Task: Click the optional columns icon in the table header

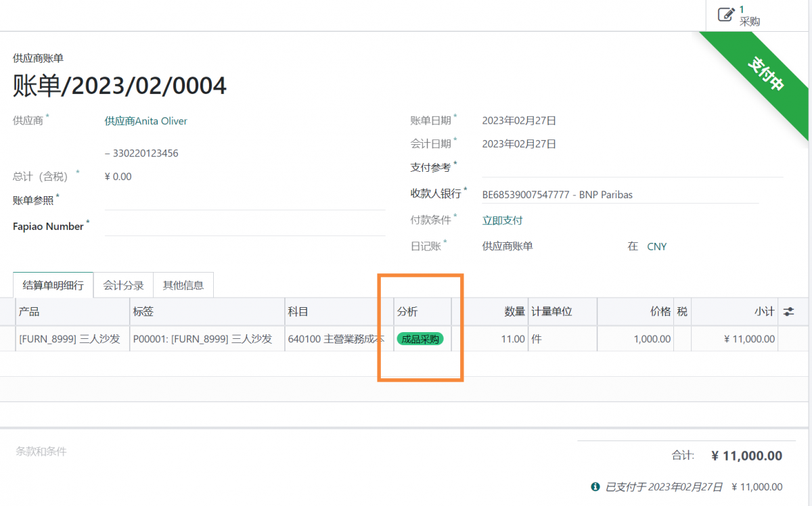Action: 789,311
